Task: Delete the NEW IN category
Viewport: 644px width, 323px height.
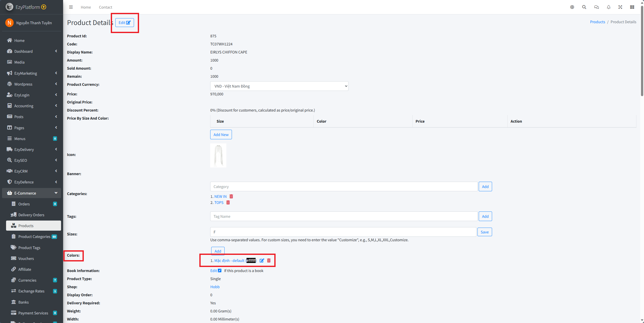Action: click(231, 196)
